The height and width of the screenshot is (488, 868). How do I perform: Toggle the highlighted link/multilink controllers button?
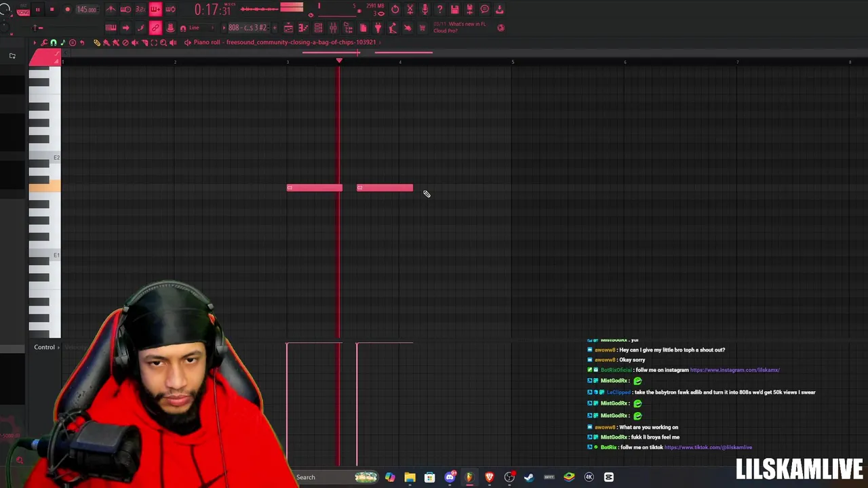pyautogui.click(x=155, y=28)
